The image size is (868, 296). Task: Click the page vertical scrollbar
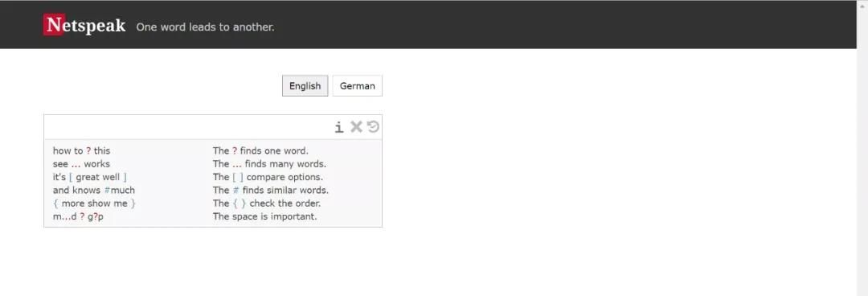coord(862,148)
